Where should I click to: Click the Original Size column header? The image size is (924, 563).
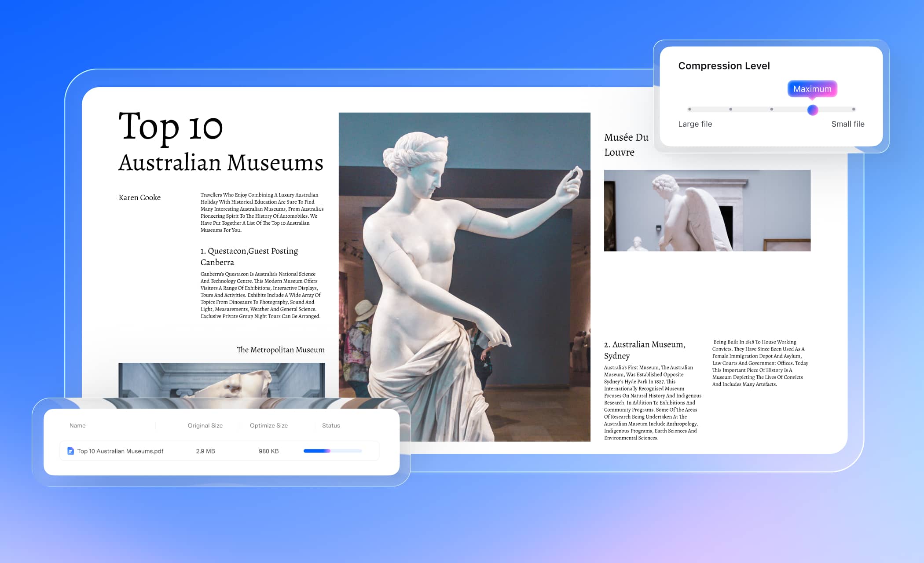click(x=205, y=425)
